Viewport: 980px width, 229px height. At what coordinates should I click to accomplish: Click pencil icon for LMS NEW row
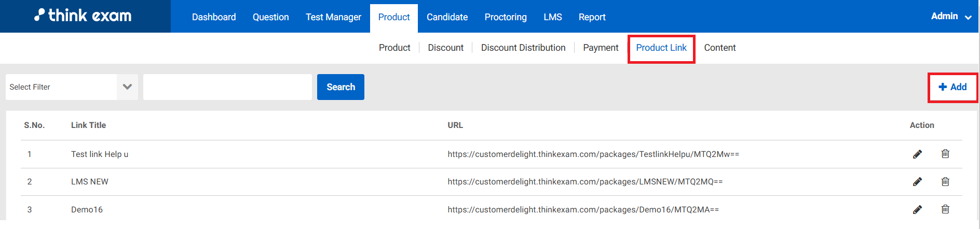[x=917, y=182]
